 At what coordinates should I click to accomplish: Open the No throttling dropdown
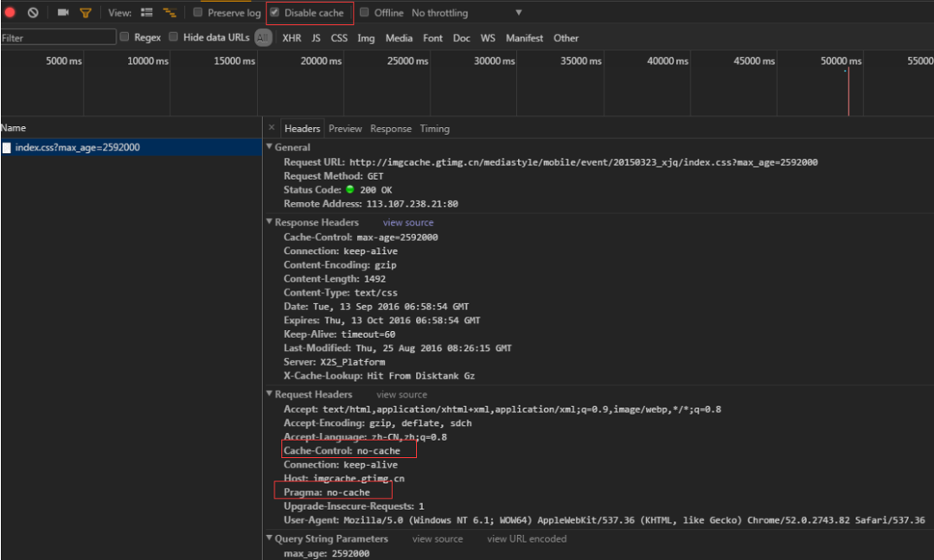pos(466,12)
